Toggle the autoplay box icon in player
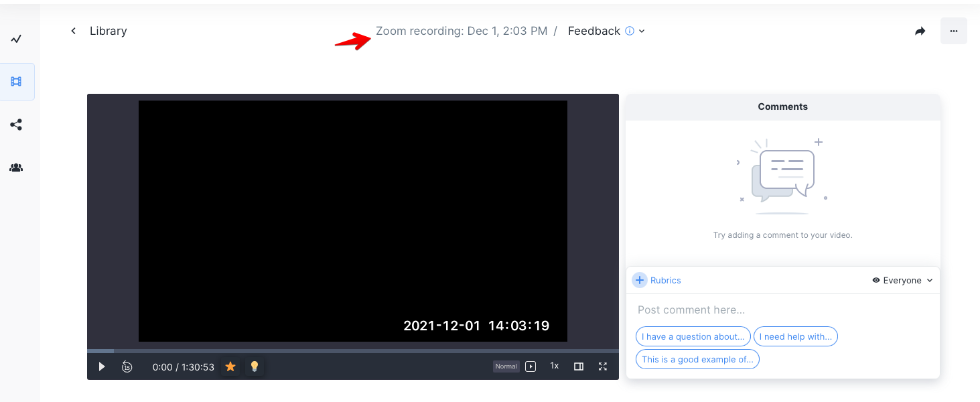 tap(531, 366)
